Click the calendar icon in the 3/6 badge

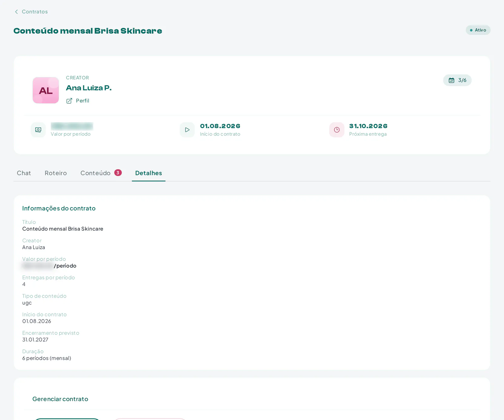click(451, 80)
